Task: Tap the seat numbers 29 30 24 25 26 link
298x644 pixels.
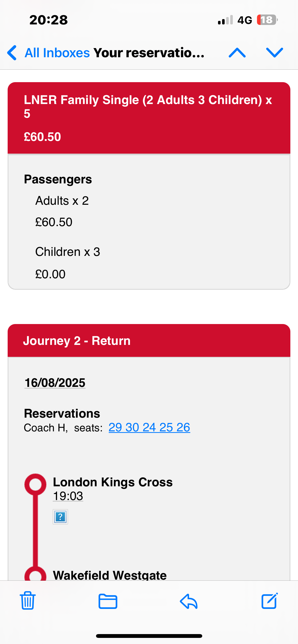Action: click(x=149, y=427)
